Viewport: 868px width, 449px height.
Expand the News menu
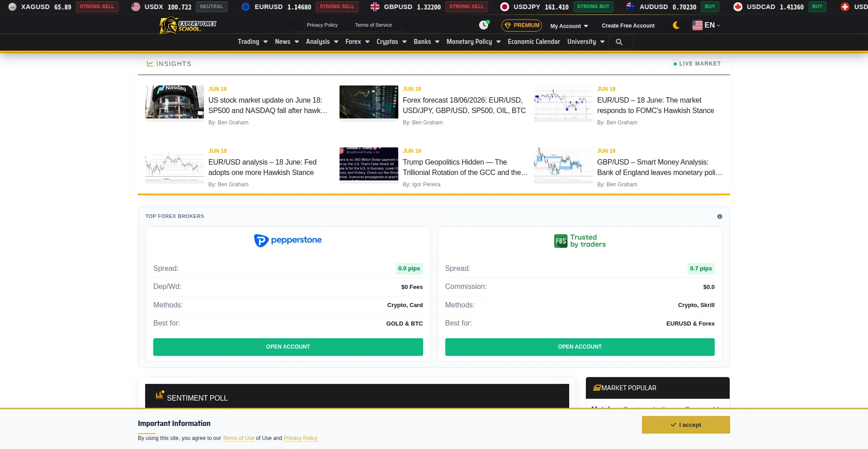click(x=287, y=42)
